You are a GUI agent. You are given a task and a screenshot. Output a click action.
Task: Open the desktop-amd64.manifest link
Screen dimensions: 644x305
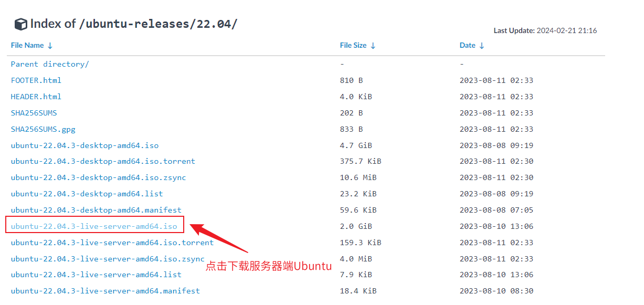96,210
